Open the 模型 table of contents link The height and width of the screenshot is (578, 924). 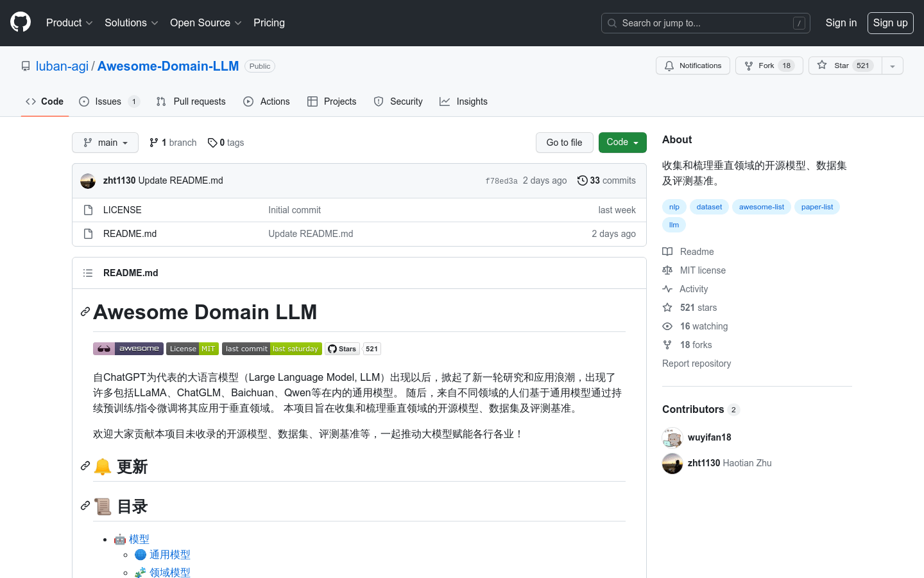pyautogui.click(x=139, y=539)
